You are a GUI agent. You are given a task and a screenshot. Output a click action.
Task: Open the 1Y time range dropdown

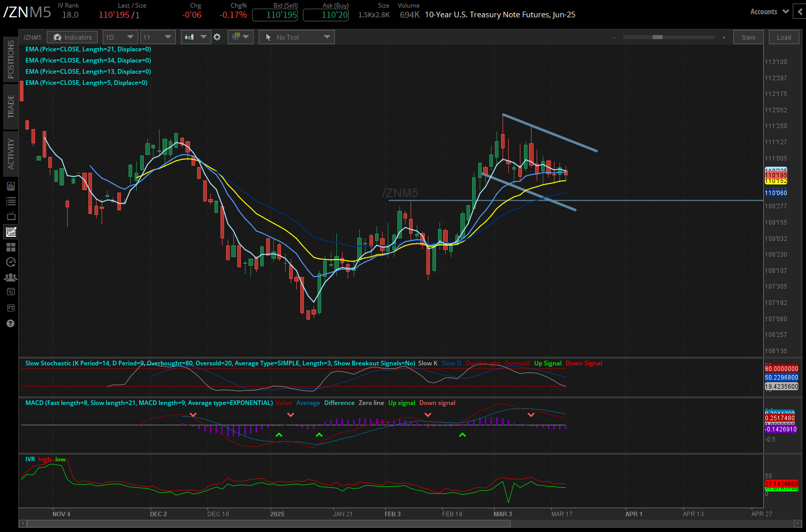point(158,37)
